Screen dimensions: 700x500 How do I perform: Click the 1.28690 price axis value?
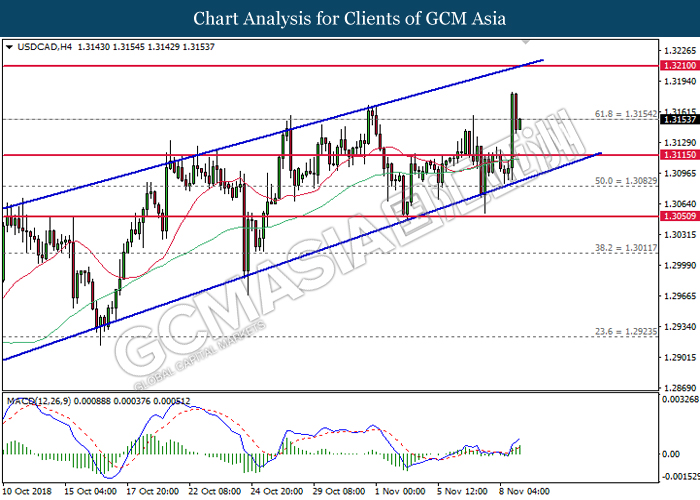[680, 388]
